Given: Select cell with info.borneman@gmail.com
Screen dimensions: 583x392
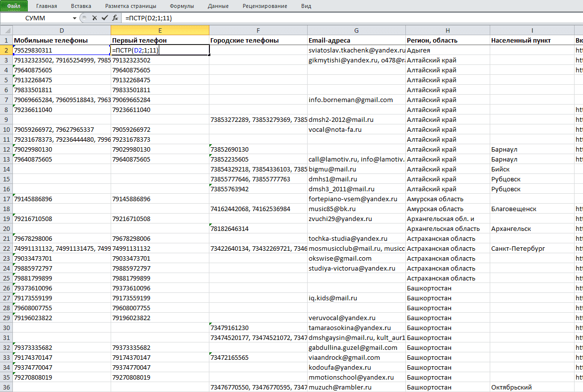Looking at the screenshot, I should click(356, 100).
